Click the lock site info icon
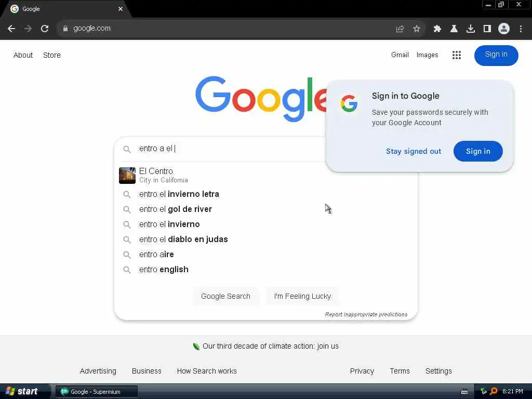This screenshot has height=399, width=532. [65, 29]
